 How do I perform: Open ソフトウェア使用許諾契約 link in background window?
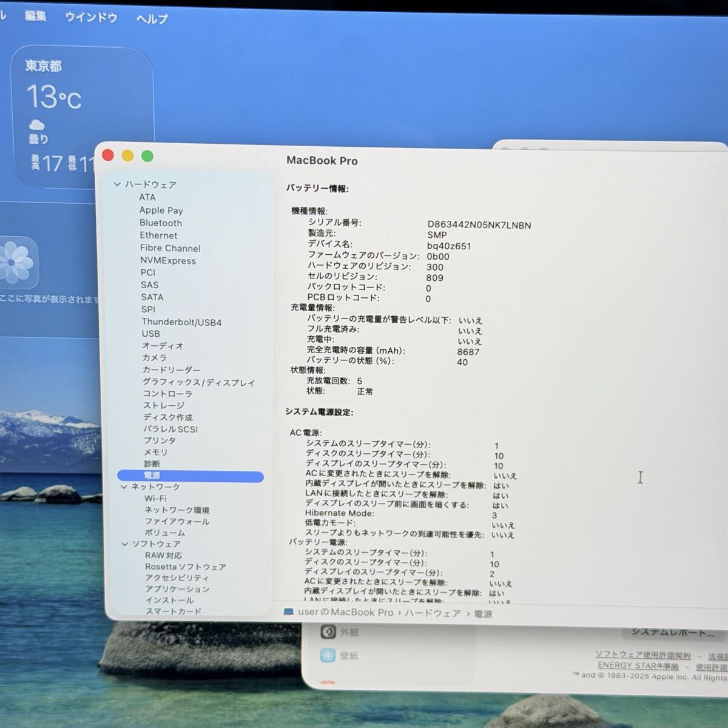(642, 655)
